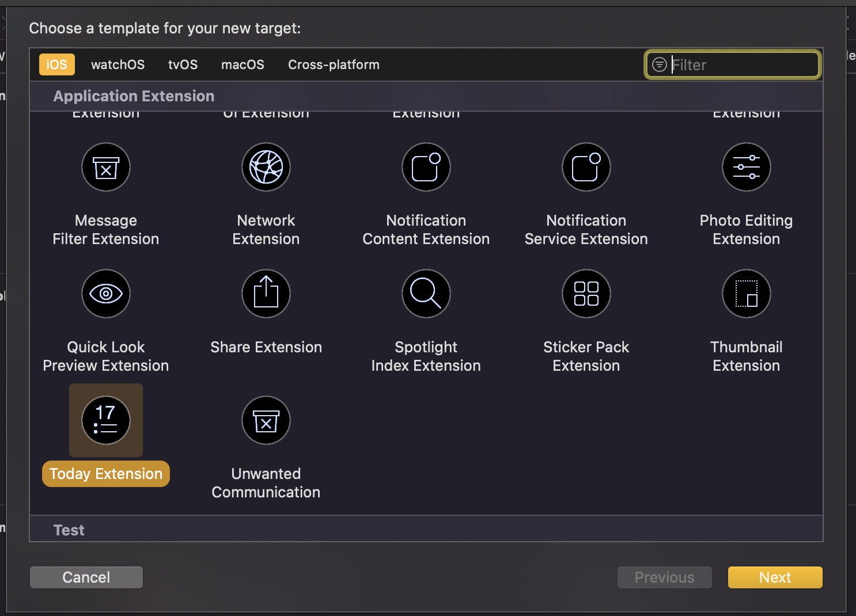Select the Thumbnail Extension template
856x616 pixels.
(x=746, y=294)
